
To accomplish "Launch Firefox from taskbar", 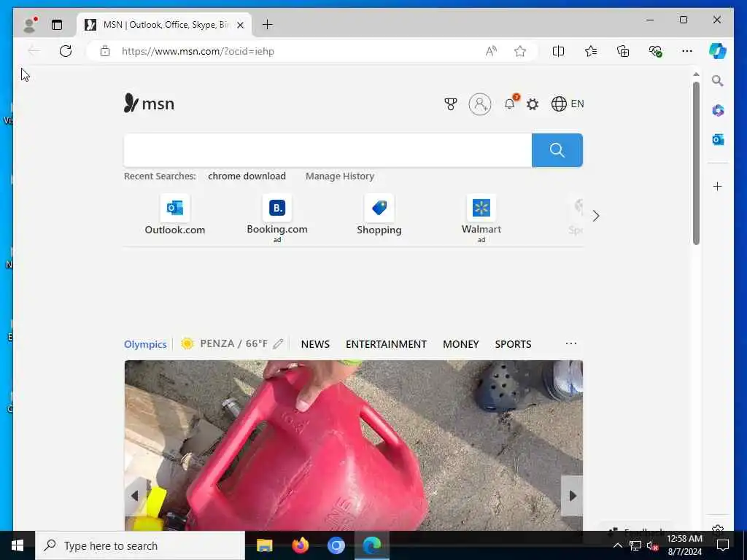I will click(x=300, y=545).
